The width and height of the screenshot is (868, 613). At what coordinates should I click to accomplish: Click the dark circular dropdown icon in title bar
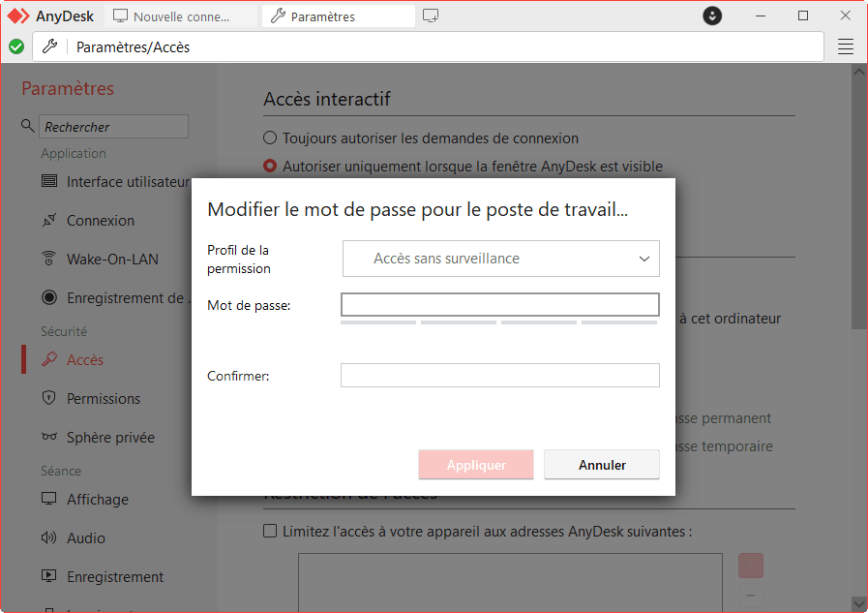711,16
